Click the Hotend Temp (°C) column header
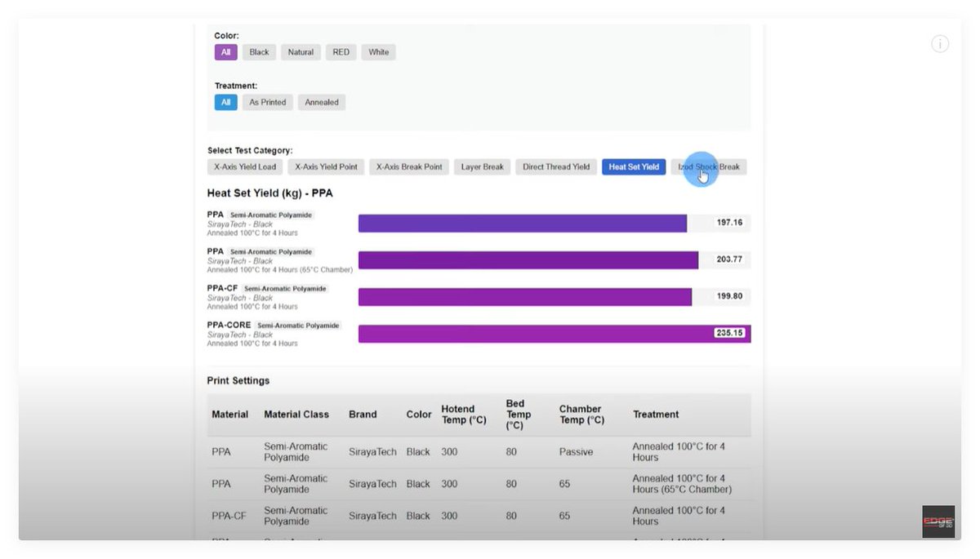980x559 pixels. pos(464,415)
